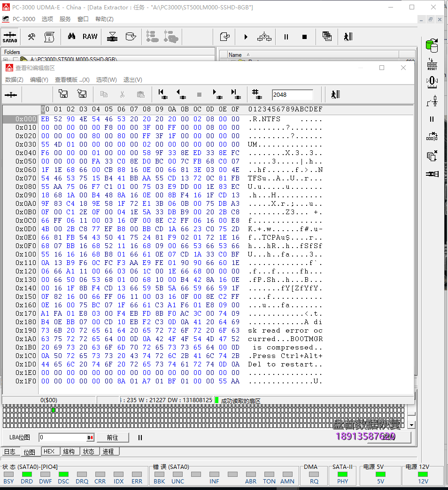The height and width of the screenshot is (490, 448).
Task: Switch to the 日志 tab
Action: [x=10, y=451]
